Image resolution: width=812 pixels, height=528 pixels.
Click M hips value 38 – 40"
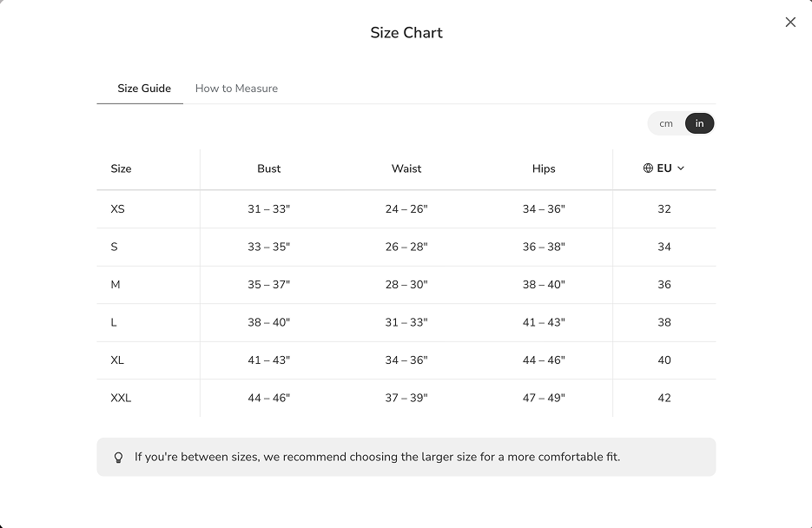coord(544,285)
